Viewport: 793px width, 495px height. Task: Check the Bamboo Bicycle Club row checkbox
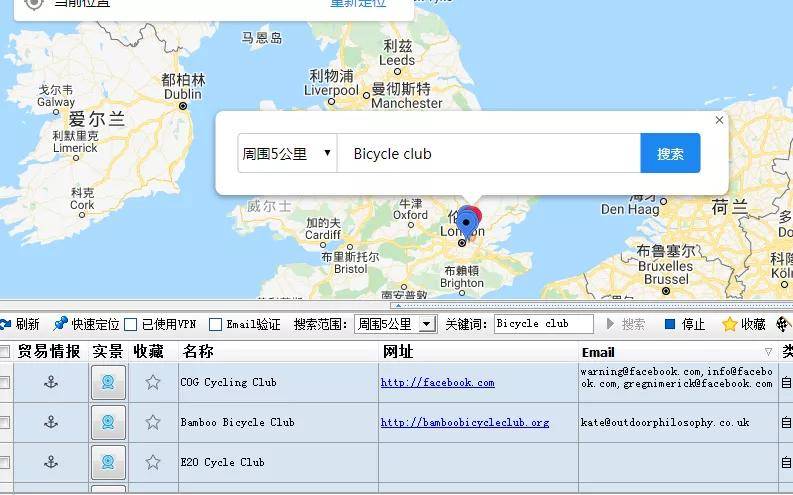coord(4,422)
